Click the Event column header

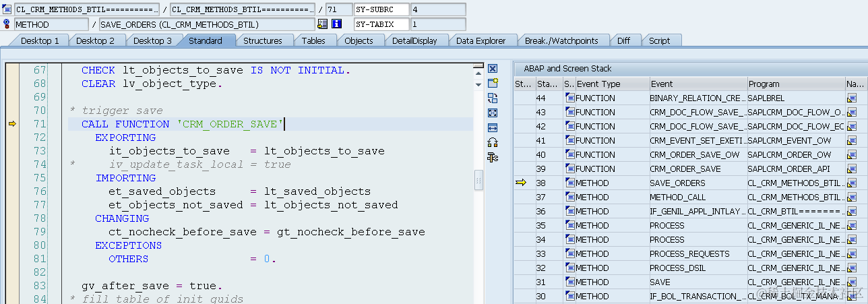[x=697, y=84]
